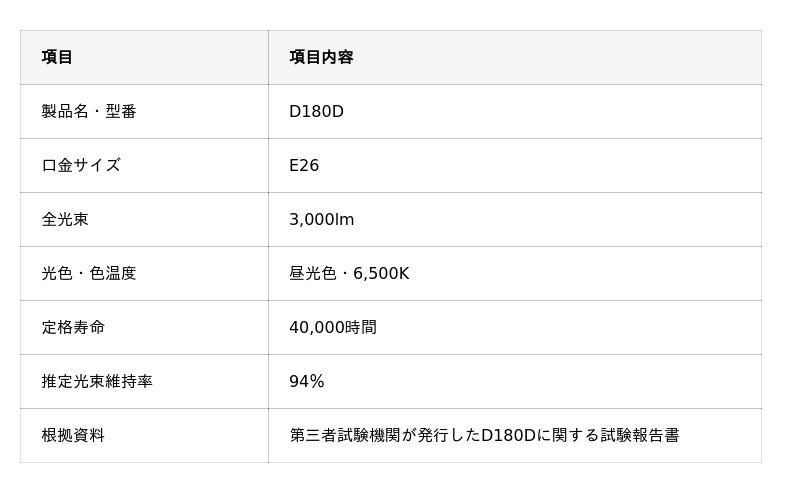This screenshot has width=800, height=493.
Task: Select the 製品名・型番 label cell
Action: click(144, 111)
